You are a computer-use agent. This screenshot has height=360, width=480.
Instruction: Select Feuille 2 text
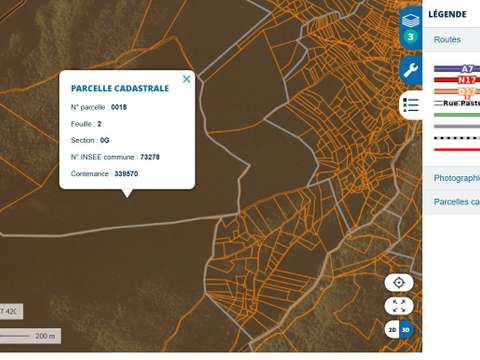(86, 124)
